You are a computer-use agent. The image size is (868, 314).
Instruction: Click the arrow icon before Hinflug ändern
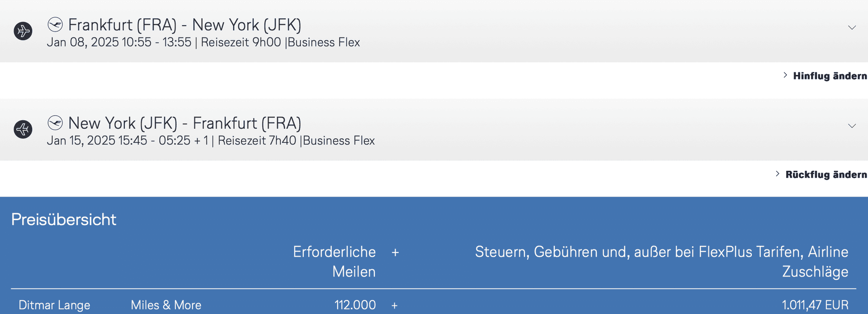coord(785,75)
